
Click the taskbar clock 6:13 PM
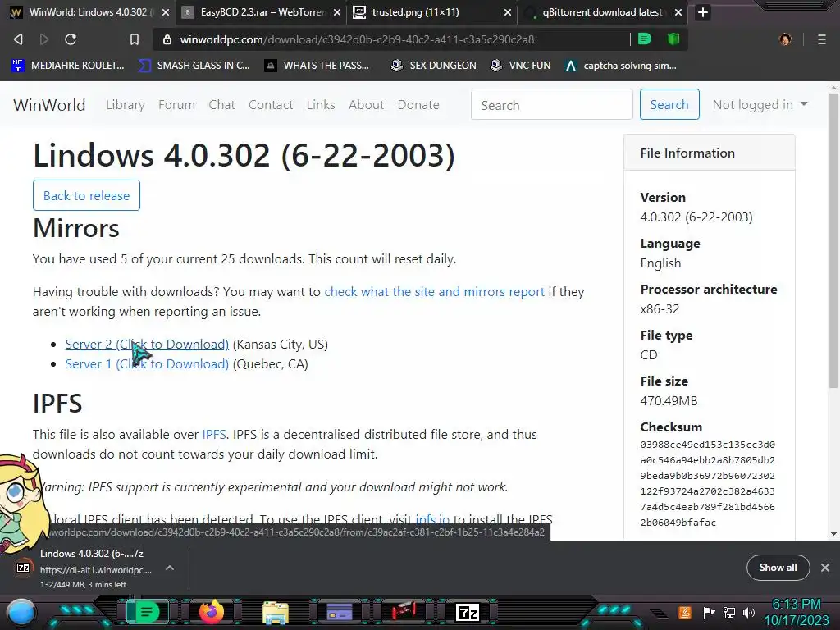coord(797,605)
